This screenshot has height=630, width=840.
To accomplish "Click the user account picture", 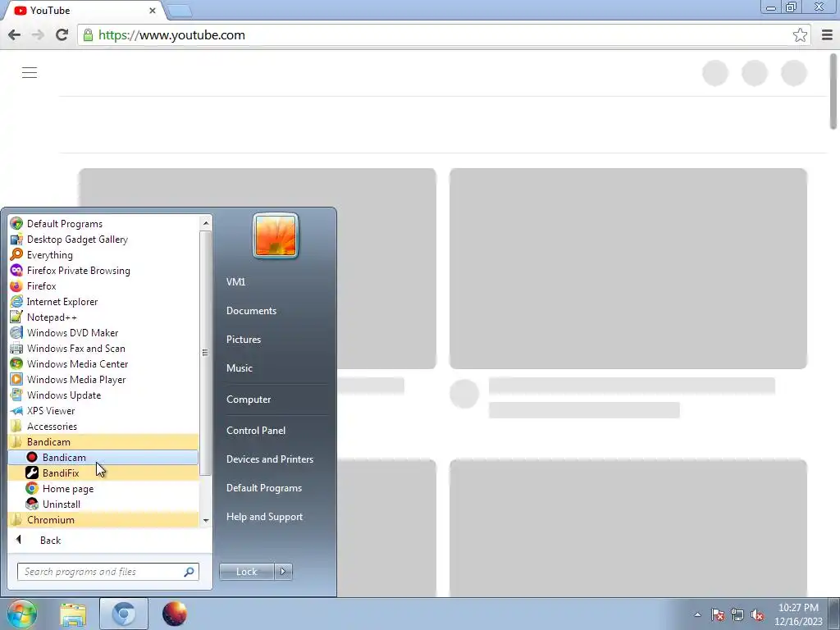I will (276, 236).
